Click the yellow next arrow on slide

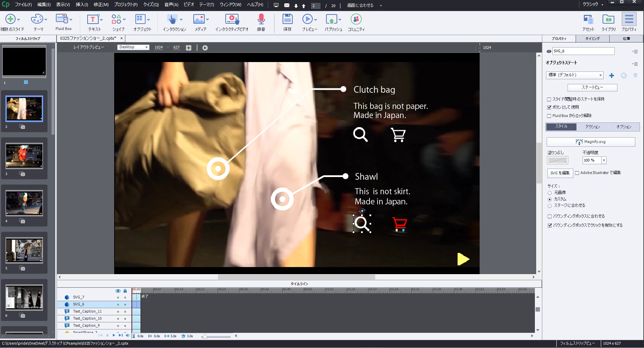[x=463, y=259]
